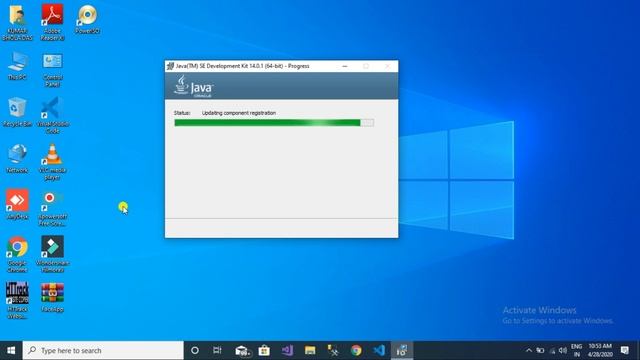640x360 pixels.
Task: Click the Java installer progress bar
Action: pyautogui.click(x=274, y=122)
